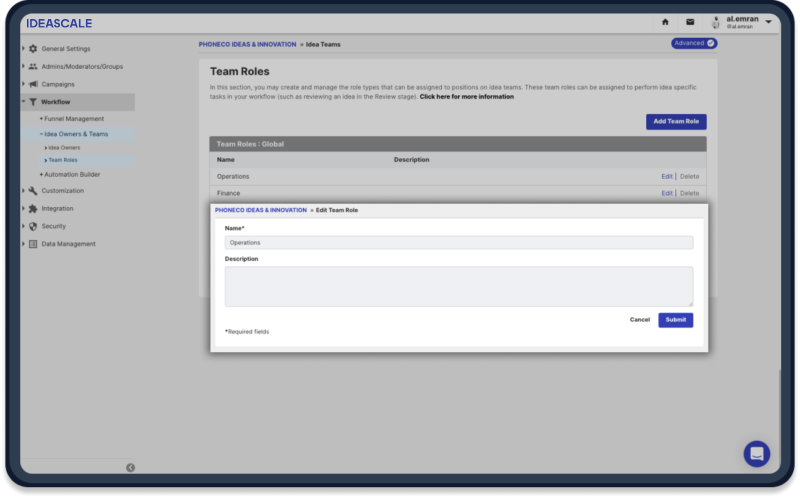Click the Security shield icon
Image resolution: width=800 pixels, height=498 pixels.
(x=33, y=226)
